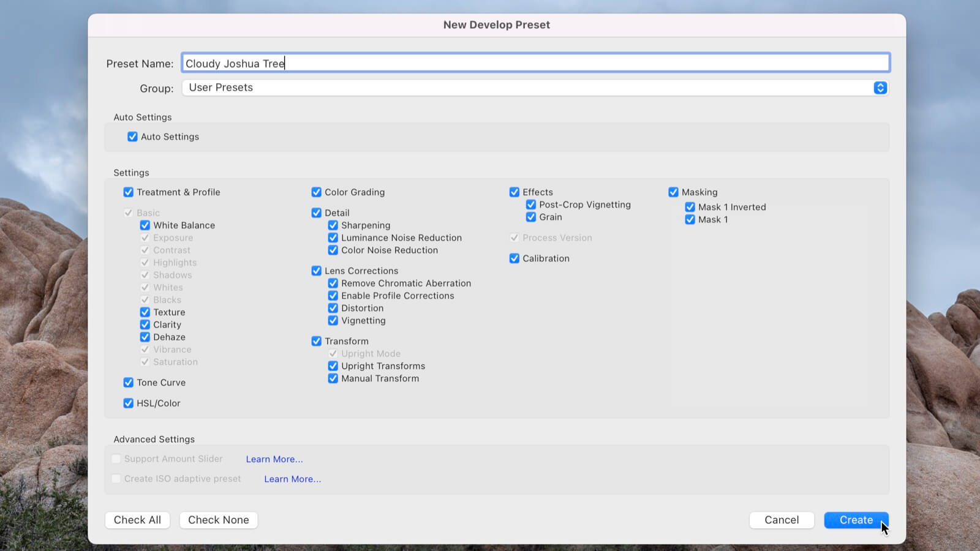The image size is (980, 551).
Task: Toggle the Calibration checkbox
Action: point(514,258)
